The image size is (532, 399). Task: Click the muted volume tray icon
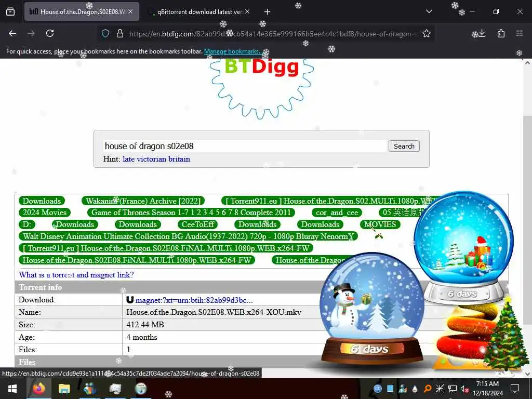464,389
